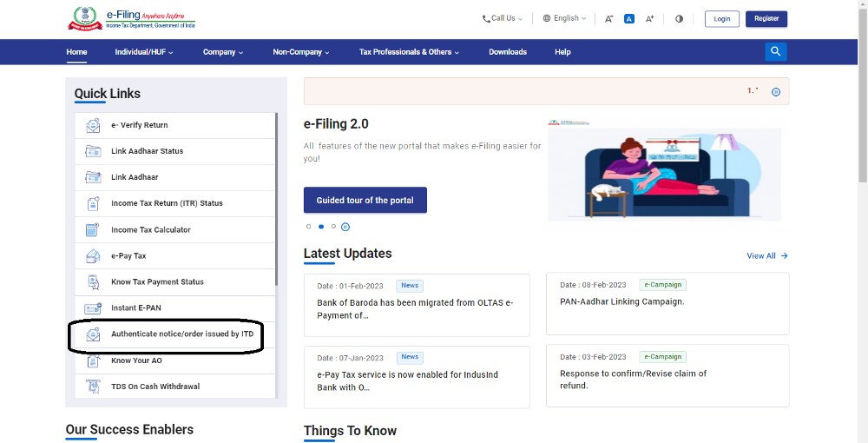Screen dimensions: 868x443
Task: Decrease font size with A- icon
Action: click(x=608, y=18)
